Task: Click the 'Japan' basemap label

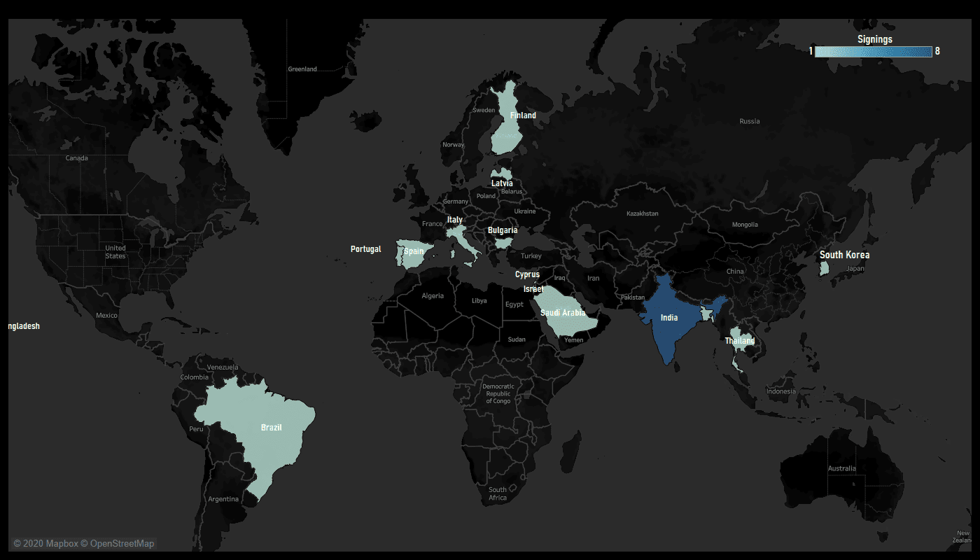Action: (x=855, y=268)
